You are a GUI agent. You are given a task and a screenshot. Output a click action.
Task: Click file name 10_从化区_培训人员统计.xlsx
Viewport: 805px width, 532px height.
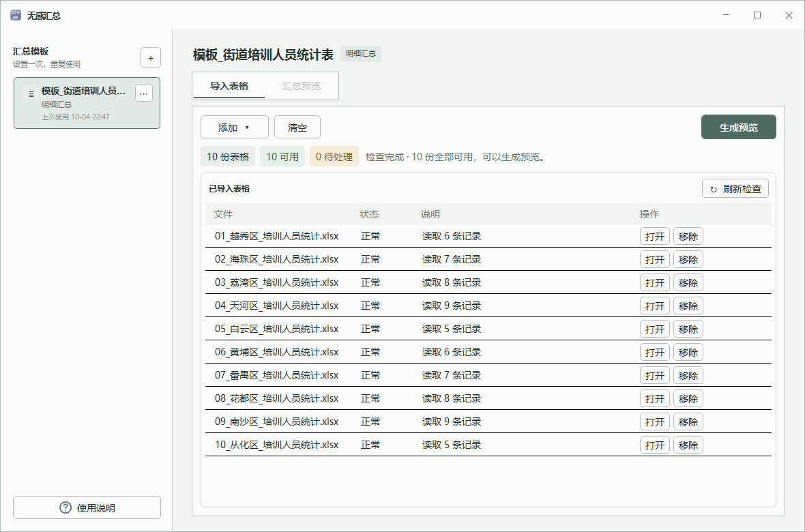click(x=277, y=445)
